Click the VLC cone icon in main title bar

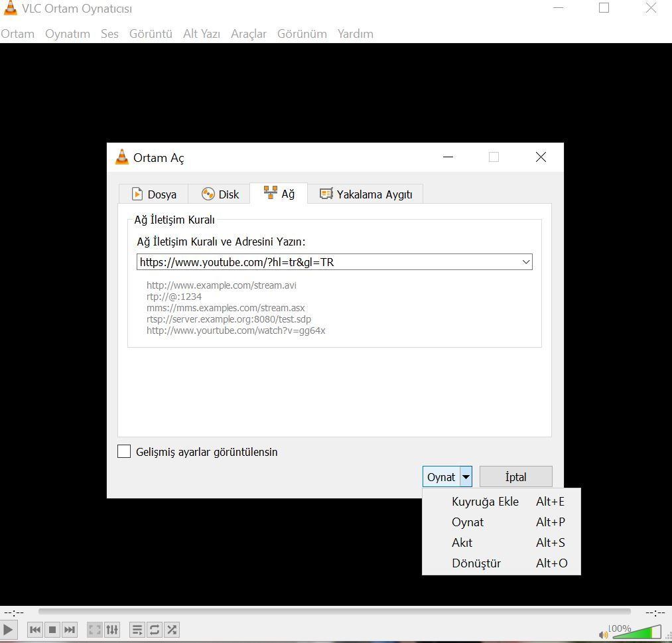11,8
